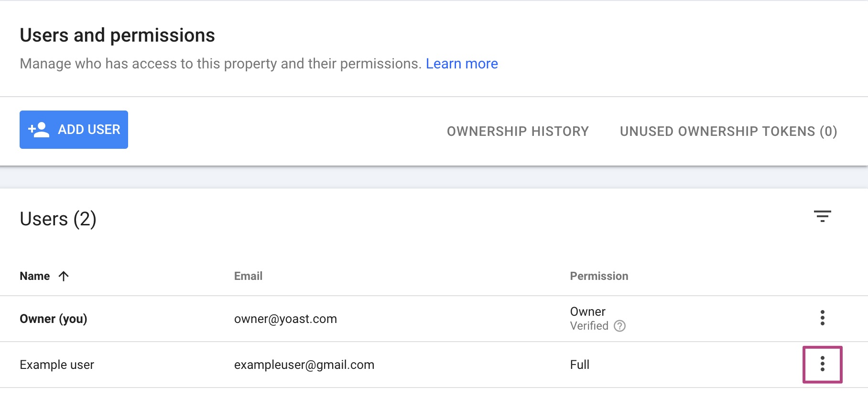Open OWNERSHIP HISTORY
Viewport: 868px width, 400px height.
517,131
